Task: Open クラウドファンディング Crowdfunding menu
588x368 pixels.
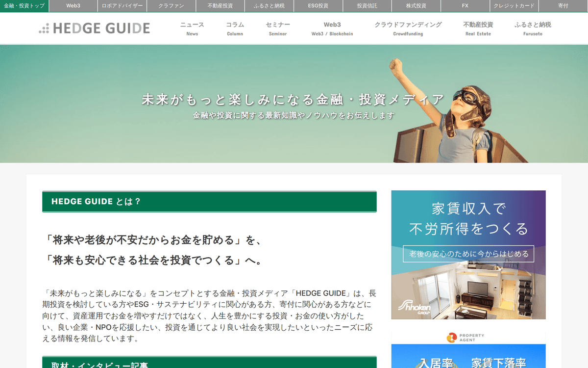Action: pos(408,28)
